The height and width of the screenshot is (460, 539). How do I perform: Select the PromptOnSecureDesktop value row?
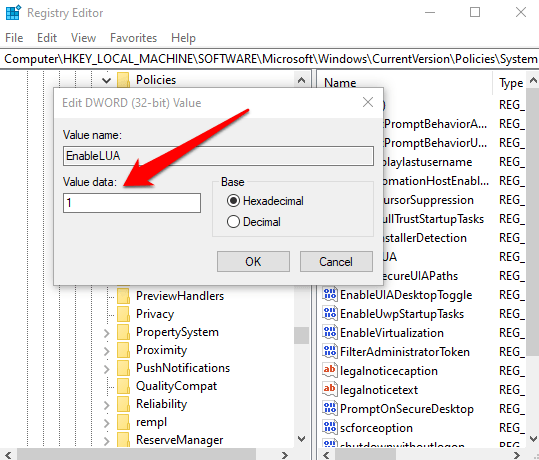(x=407, y=409)
